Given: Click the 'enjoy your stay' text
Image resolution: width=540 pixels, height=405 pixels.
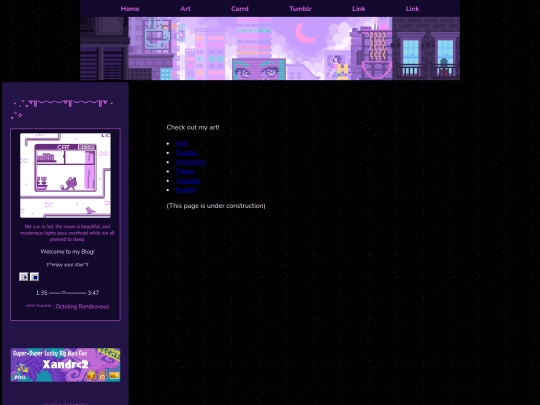Looking at the screenshot, I should (x=68, y=265).
